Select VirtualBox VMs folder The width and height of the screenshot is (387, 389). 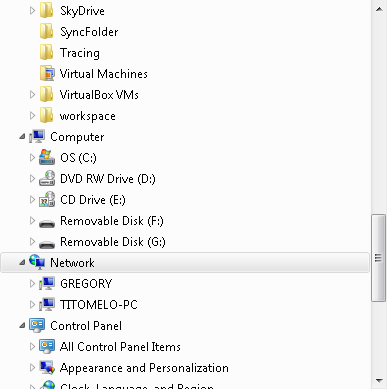[x=99, y=95]
